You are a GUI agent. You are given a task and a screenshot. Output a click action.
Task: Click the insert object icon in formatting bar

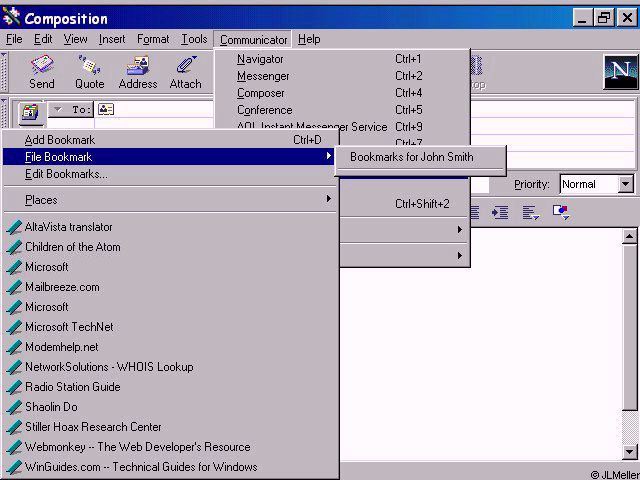(561, 212)
